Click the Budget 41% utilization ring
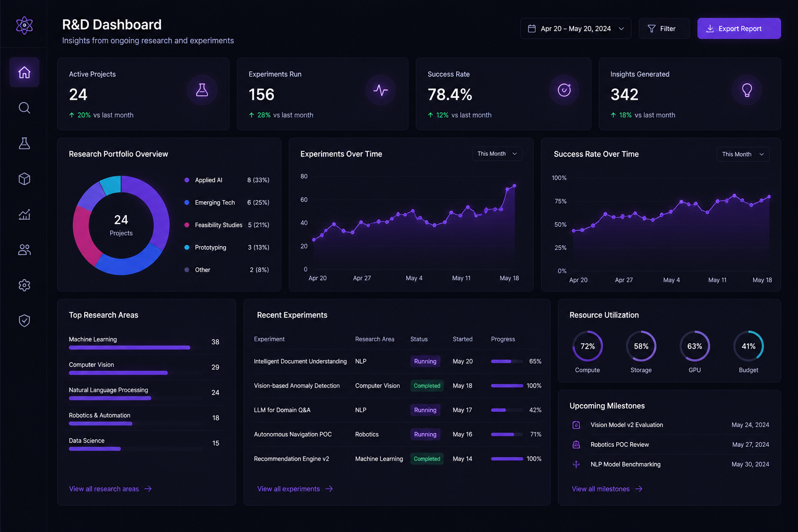798x532 pixels. pos(749,346)
